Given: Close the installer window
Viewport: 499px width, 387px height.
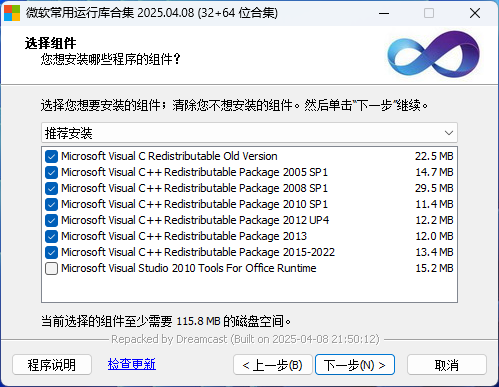Looking at the screenshot, I should point(475,13).
